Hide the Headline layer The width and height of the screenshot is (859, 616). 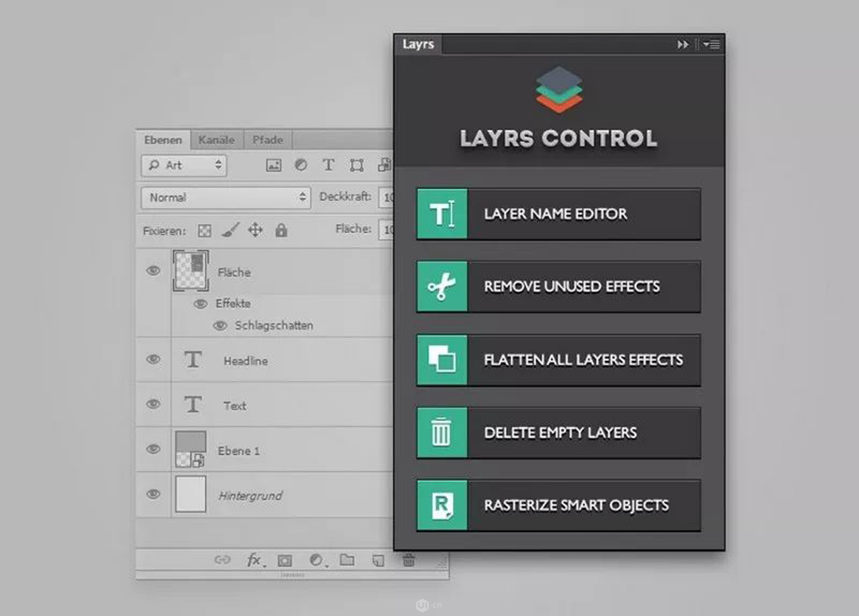click(x=154, y=359)
